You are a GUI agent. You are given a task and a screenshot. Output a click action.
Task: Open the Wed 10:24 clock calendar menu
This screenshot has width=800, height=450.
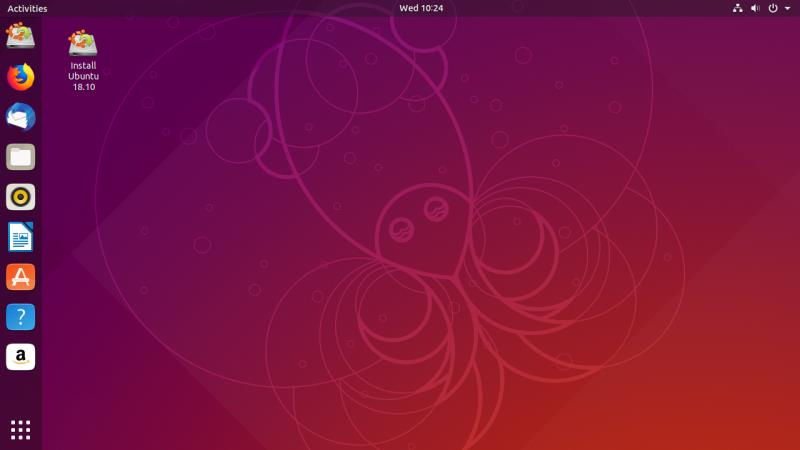421,8
